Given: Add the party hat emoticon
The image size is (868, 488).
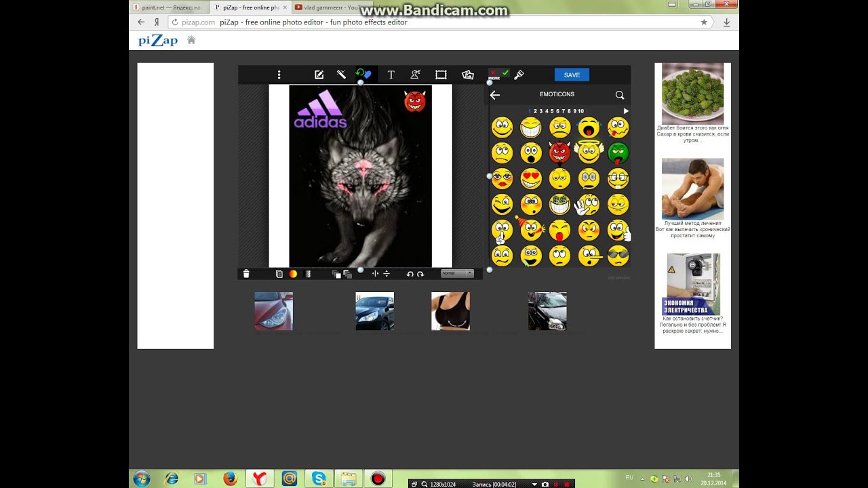Looking at the screenshot, I should point(530,229).
